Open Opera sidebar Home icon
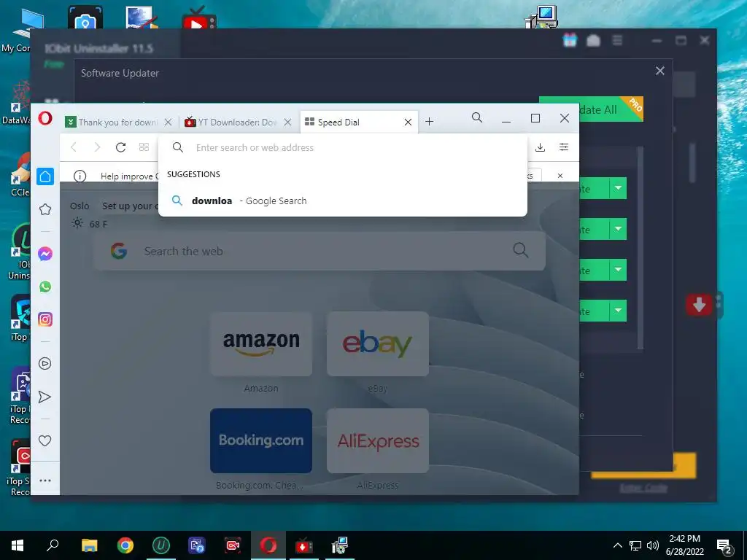This screenshot has width=747, height=560. [x=45, y=176]
